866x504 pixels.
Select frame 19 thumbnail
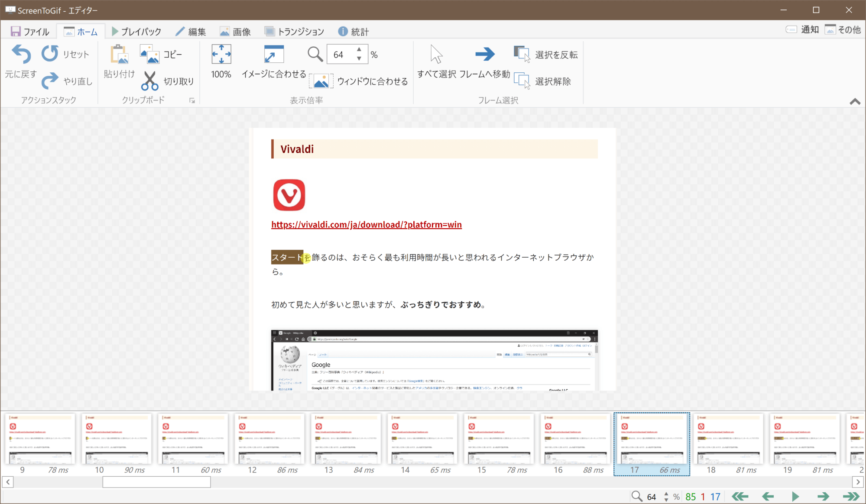804,444
